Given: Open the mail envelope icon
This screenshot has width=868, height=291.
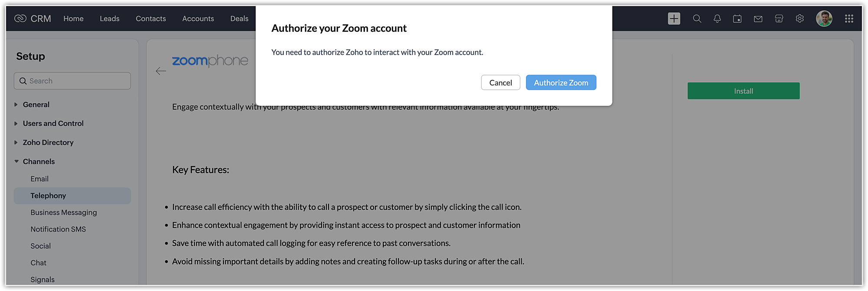Looking at the screenshot, I should [758, 19].
